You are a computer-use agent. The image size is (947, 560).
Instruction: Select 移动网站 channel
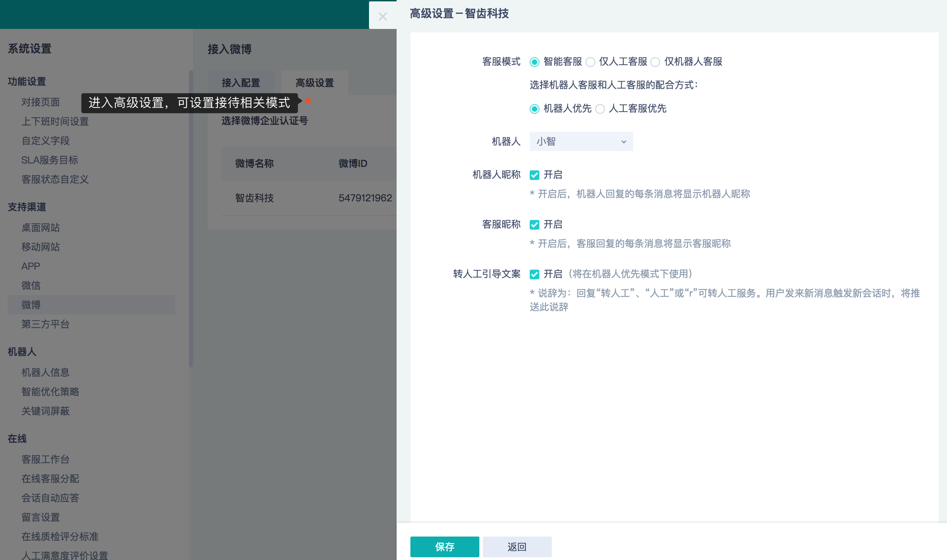(41, 247)
